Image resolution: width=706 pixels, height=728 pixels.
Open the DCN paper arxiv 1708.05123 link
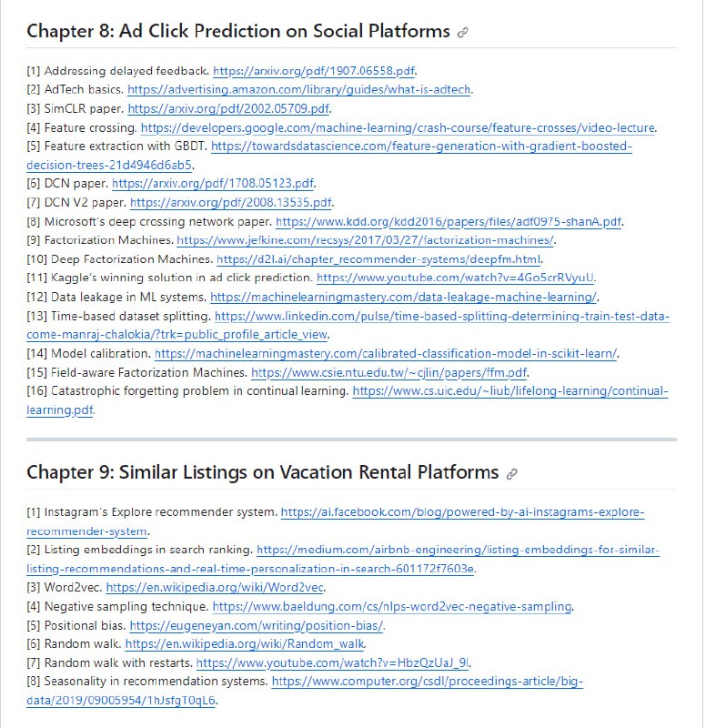click(213, 184)
